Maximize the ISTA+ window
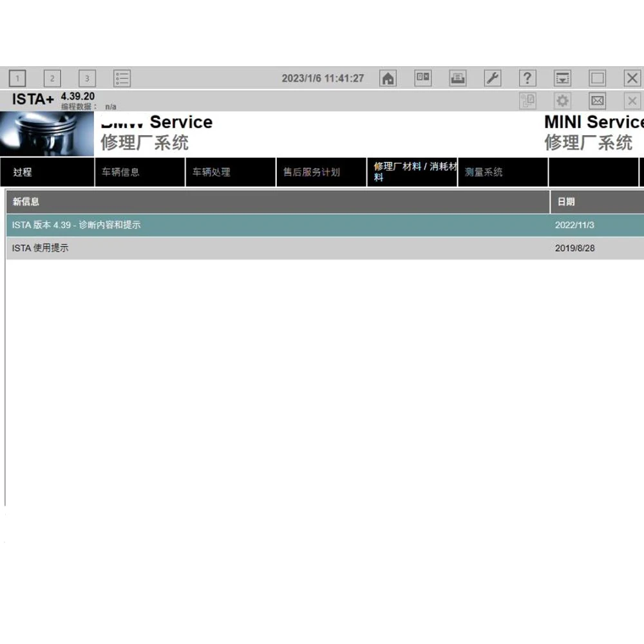 click(x=598, y=78)
